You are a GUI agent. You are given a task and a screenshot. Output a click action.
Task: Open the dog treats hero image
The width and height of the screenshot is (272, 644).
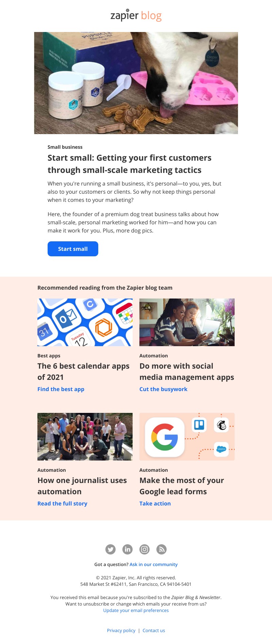(x=136, y=83)
